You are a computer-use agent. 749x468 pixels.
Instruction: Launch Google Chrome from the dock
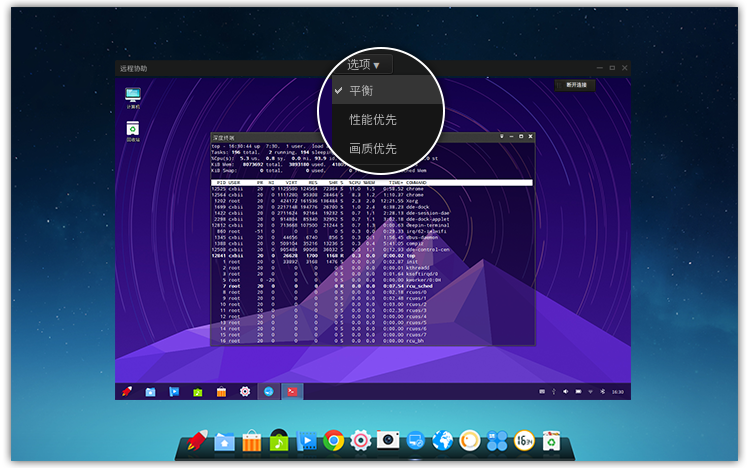[x=333, y=440]
